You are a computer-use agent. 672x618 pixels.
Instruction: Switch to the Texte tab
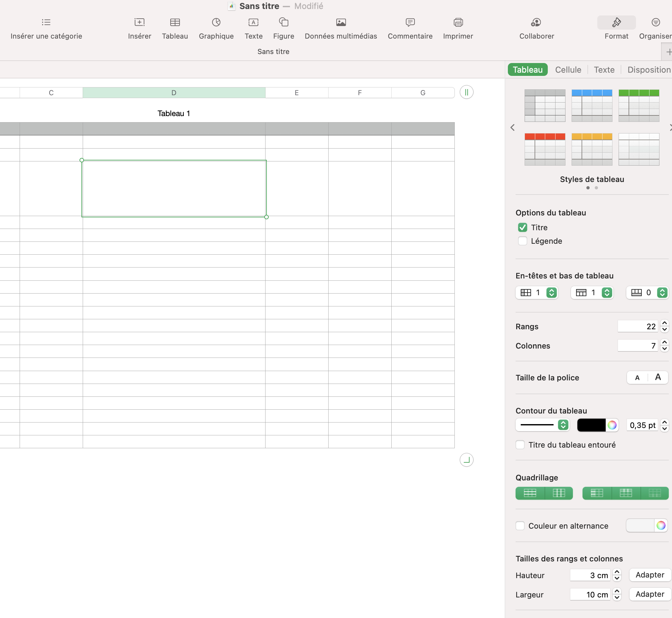pyautogui.click(x=604, y=69)
